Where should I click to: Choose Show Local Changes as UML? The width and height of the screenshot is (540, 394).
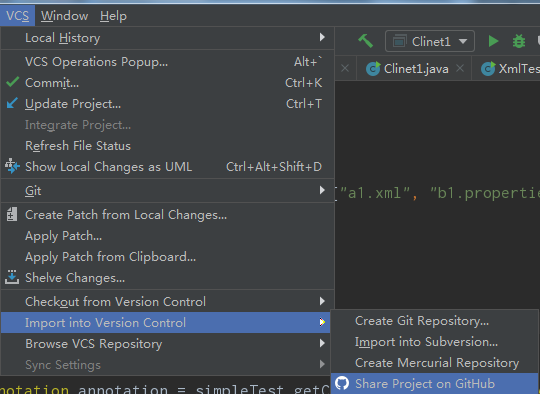[167, 167]
